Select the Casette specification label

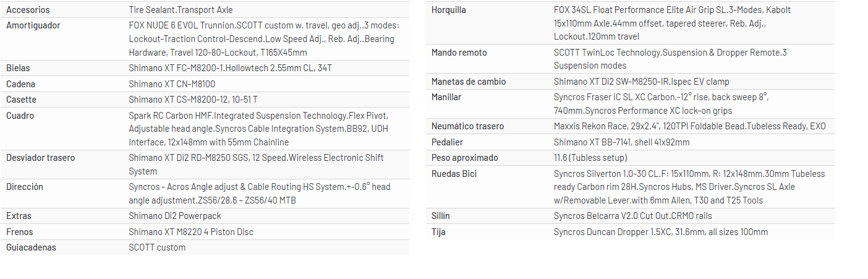coord(21,100)
